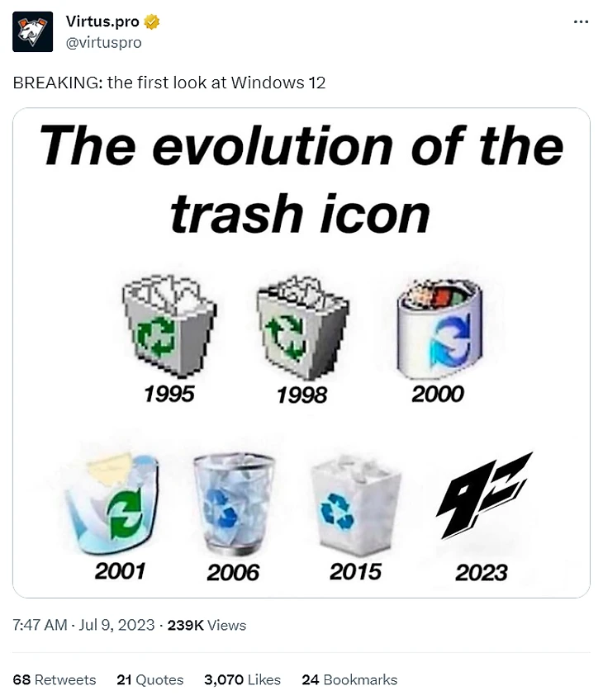The width and height of the screenshot is (603, 700).
Task: Show the 68 Retweets list
Action: tap(55, 679)
